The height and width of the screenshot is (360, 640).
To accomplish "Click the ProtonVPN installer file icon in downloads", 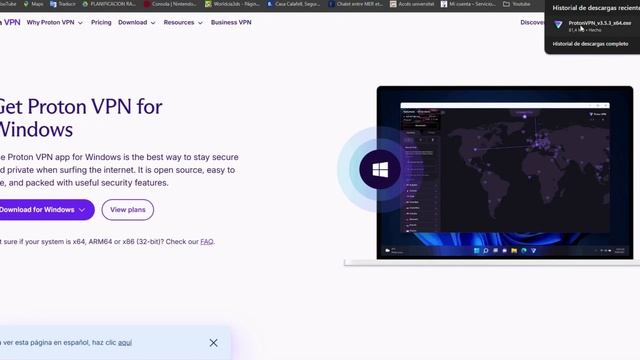I will [558, 25].
